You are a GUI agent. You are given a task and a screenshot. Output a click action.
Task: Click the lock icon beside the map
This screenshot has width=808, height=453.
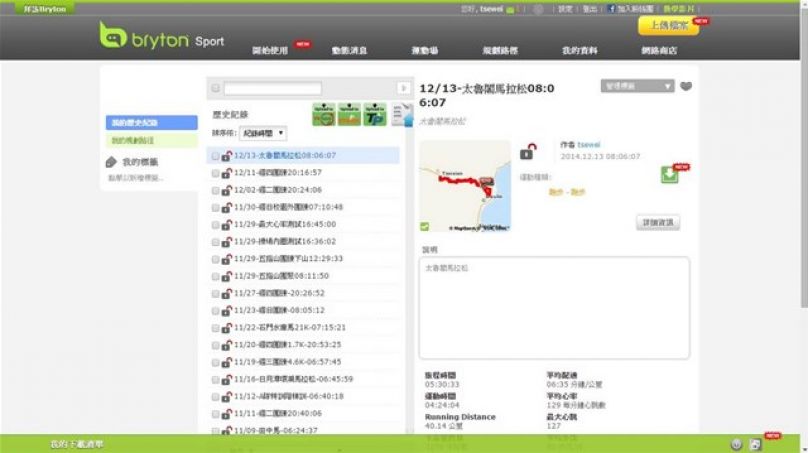[526, 152]
